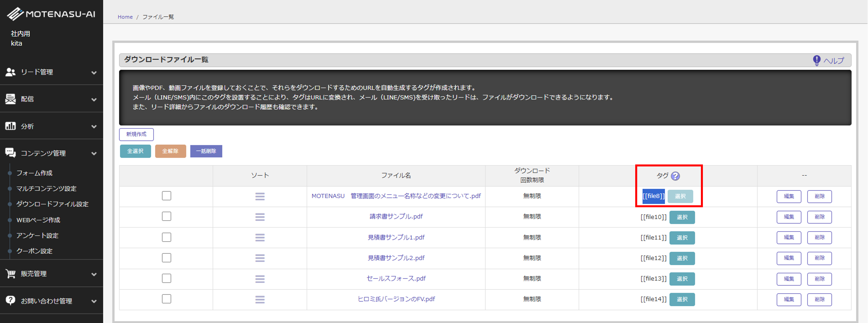Expand the 分析 sidebar chevron
Image resolution: width=868 pixels, height=323 pixels.
click(94, 127)
